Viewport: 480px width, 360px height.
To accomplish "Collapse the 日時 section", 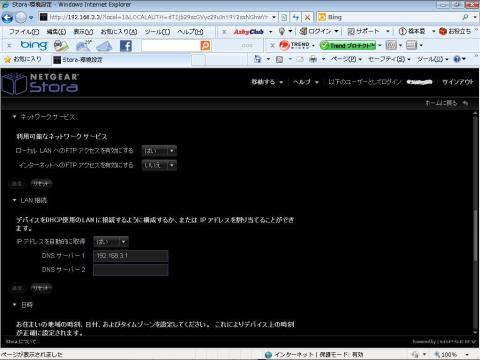I will 14,304.
